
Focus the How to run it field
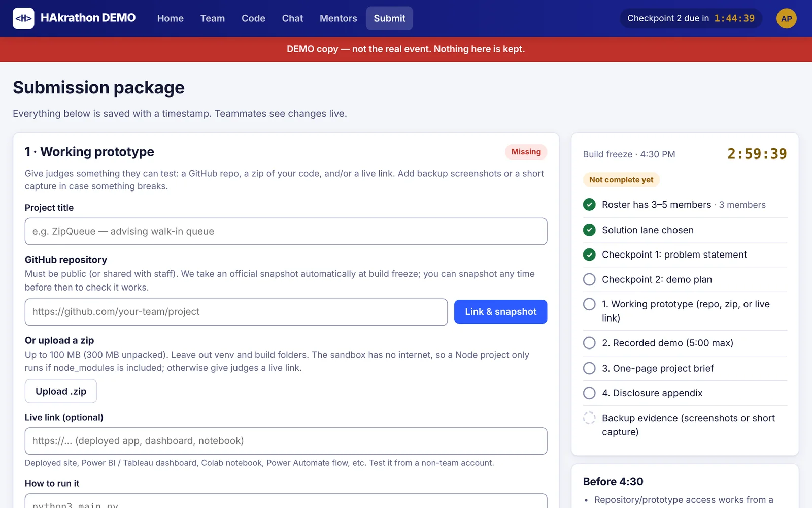tap(286, 501)
